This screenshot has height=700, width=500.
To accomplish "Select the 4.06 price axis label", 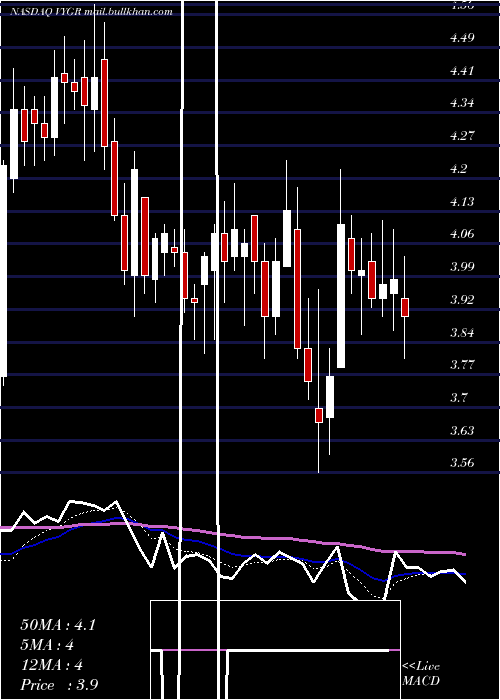I will (x=462, y=234).
